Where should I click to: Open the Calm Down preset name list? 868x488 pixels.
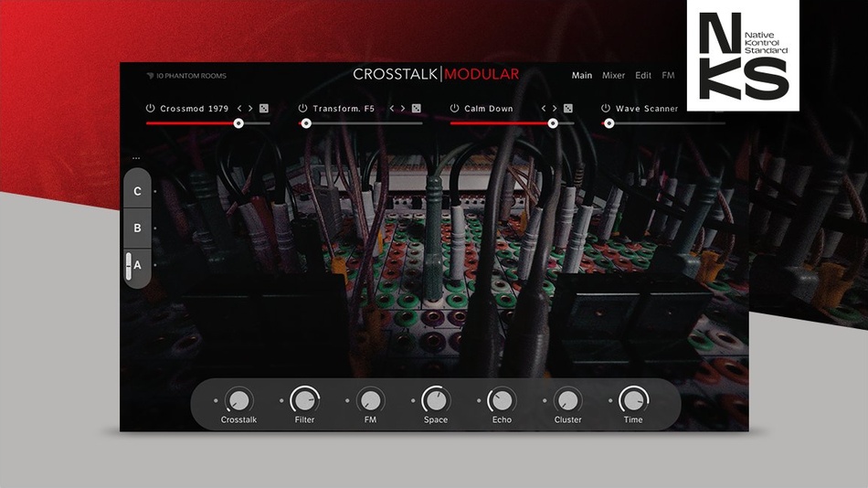point(489,109)
